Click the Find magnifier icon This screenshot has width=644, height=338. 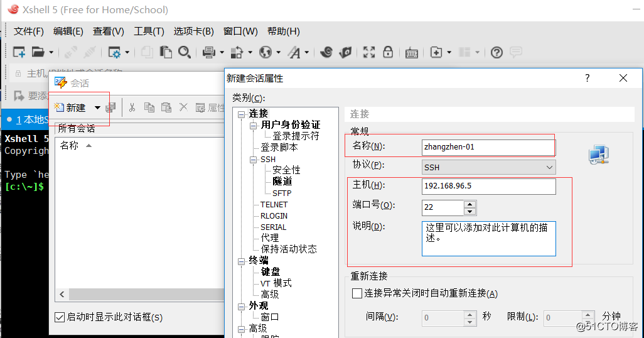click(x=185, y=52)
